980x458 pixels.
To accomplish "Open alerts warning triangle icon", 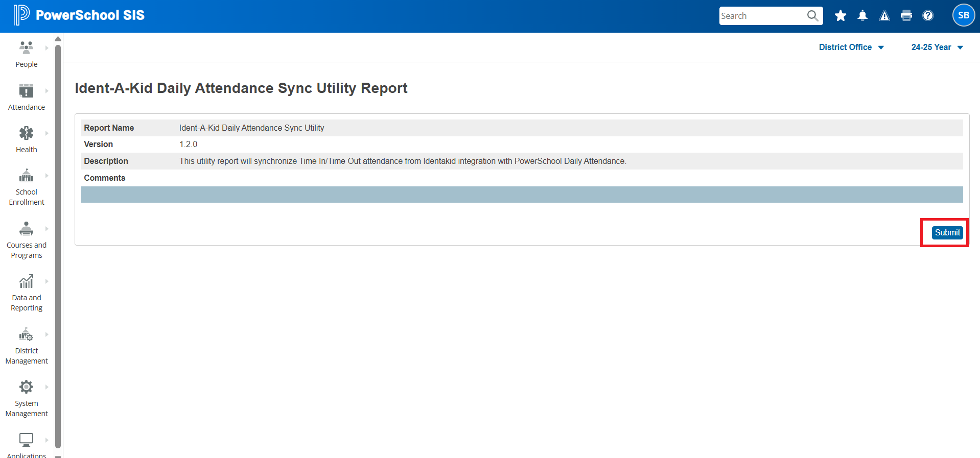I will (x=884, y=16).
